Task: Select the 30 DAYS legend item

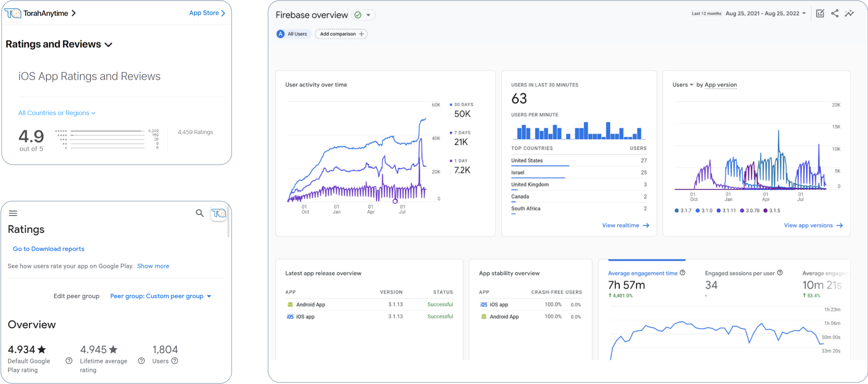Action: pos(462,105)
